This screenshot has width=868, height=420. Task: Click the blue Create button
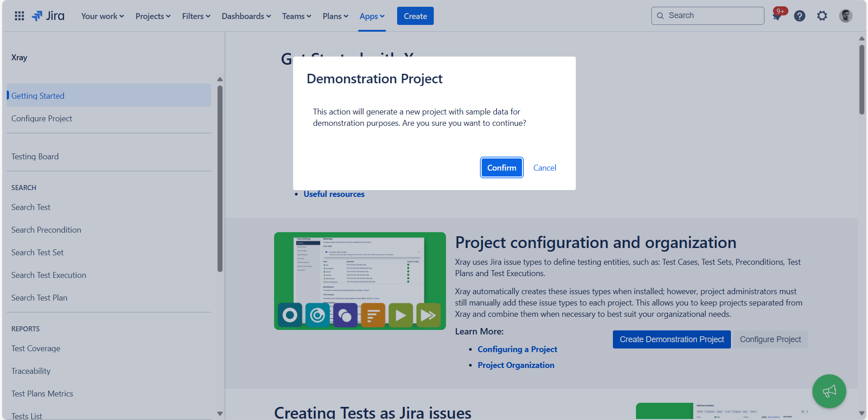(x=415, y=16)
